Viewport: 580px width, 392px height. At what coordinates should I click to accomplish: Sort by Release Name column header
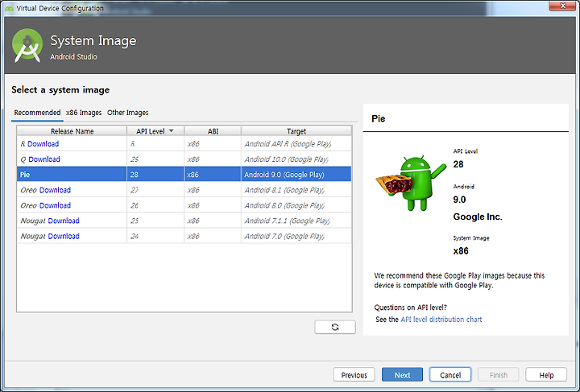coord(72,131)
